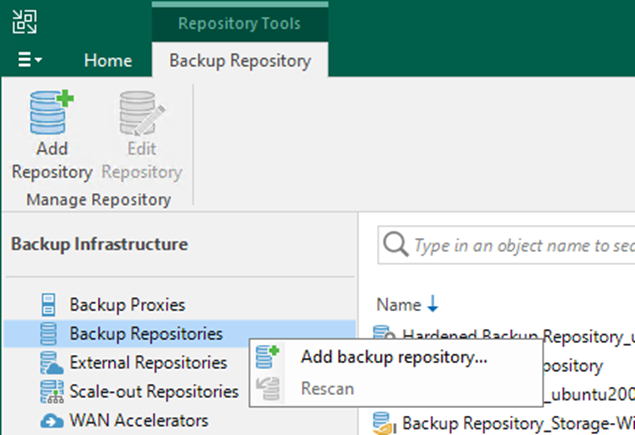This screenshot has height=435, width=635.
Task: Open External Repositories node
Action: click(x=148, y=362)
